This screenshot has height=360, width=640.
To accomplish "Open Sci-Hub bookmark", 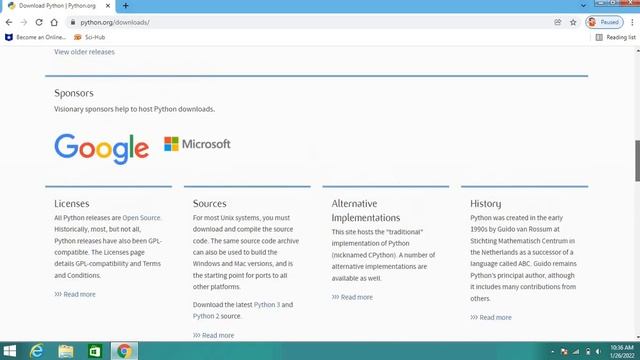I will (x=90, y=37).
